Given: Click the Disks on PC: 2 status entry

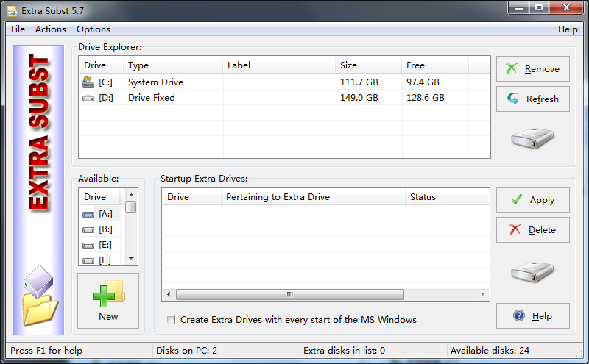Looking at the screenshot, I should pyautogui.click(x=187, y=351).
